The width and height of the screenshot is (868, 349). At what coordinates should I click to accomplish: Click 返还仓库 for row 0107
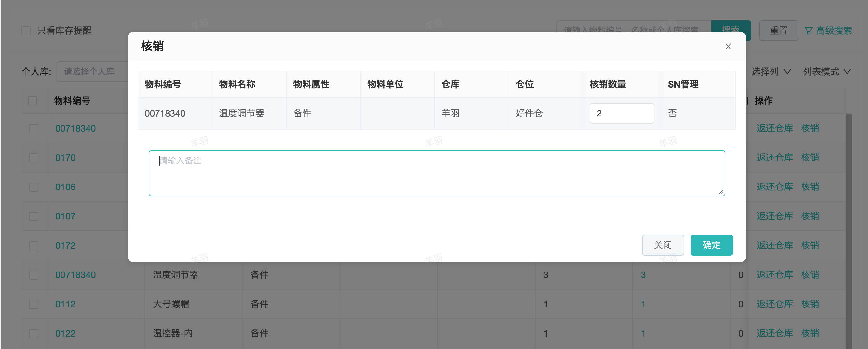pos(775,216)
